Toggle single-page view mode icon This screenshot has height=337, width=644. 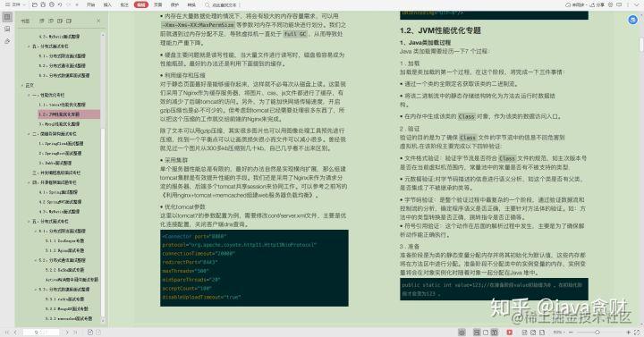[x=486, y=332]
